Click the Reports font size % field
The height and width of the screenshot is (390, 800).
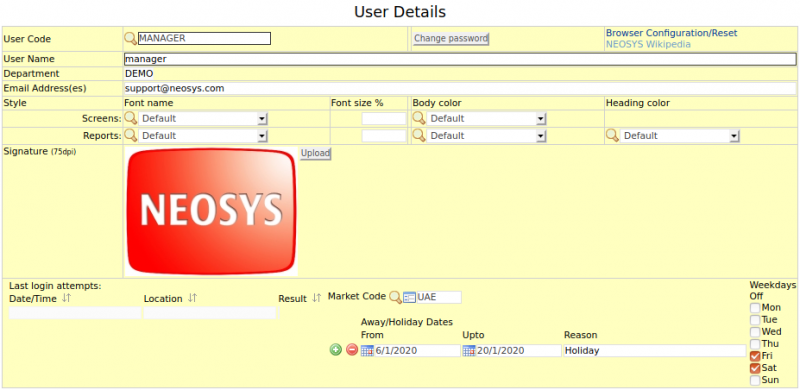384,136
